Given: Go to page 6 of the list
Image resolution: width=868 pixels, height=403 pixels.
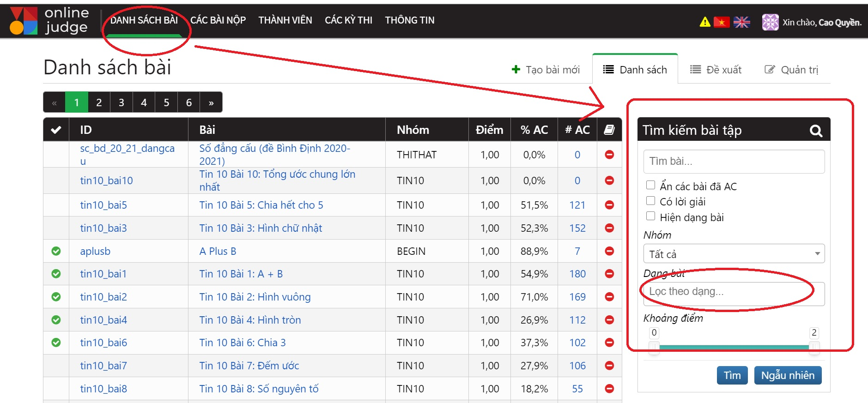Looking at the screenshot, I should click(188, 102).
